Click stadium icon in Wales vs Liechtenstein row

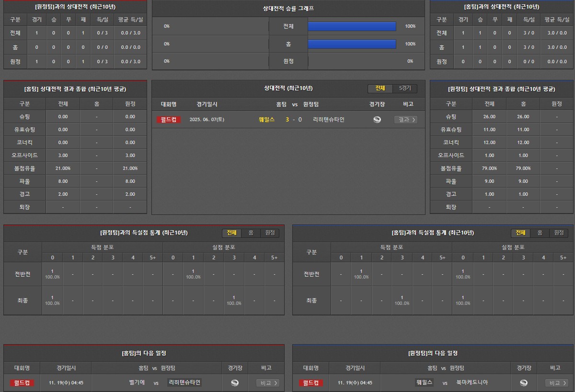377,120
